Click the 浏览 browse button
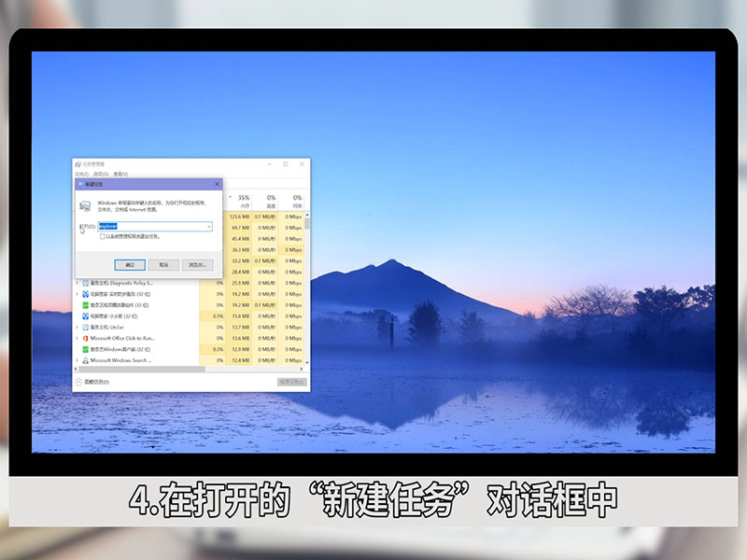The width and height of the screenshot is (747, 560). point(197,265)
